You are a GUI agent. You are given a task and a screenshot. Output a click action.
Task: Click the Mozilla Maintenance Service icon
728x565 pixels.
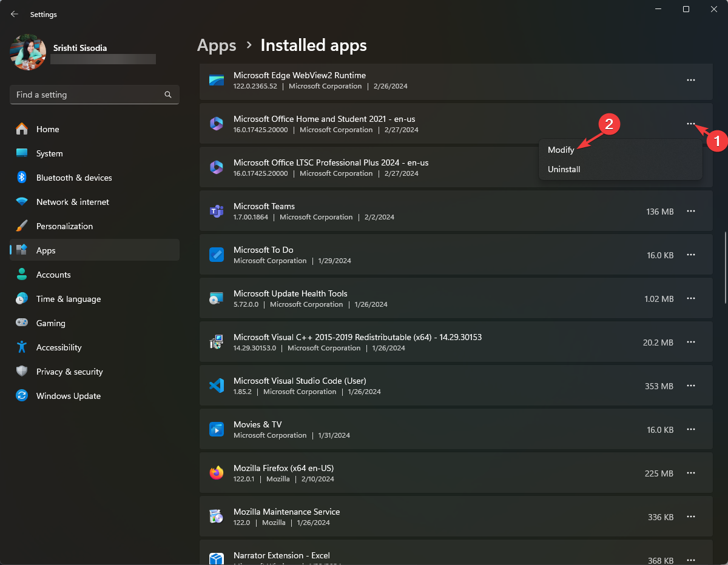(x=217, y=517)
